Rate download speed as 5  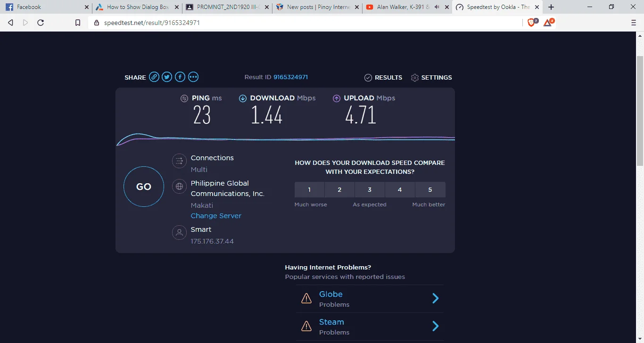click(x=430, y=190)
